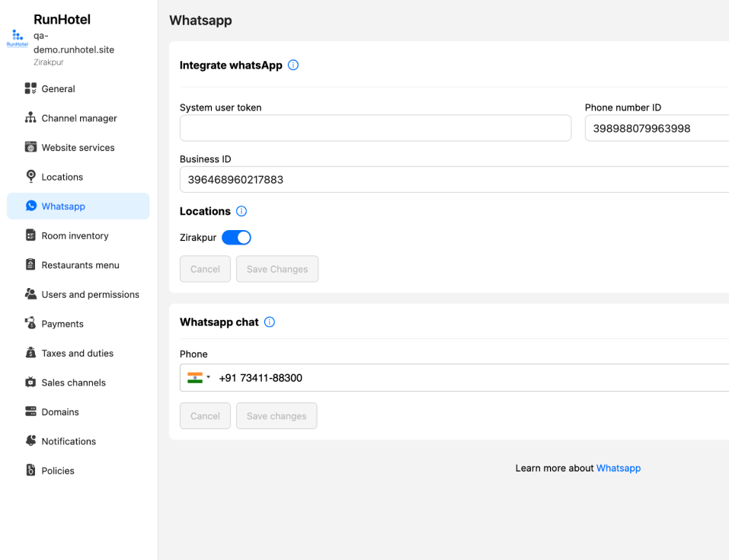Click the General sidebar icon
The image size is (729, 560).
coord(30,88)
